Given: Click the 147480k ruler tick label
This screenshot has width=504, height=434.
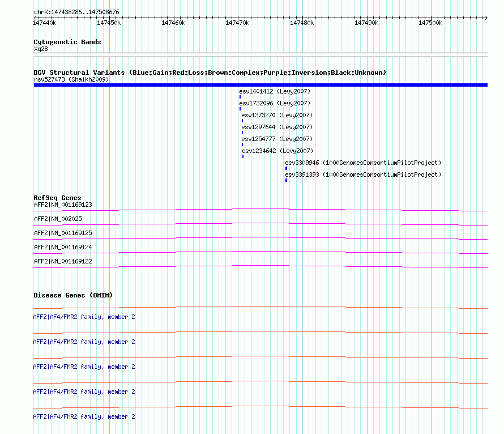Looking at the screenshot, I should click(x=302, y=23).
